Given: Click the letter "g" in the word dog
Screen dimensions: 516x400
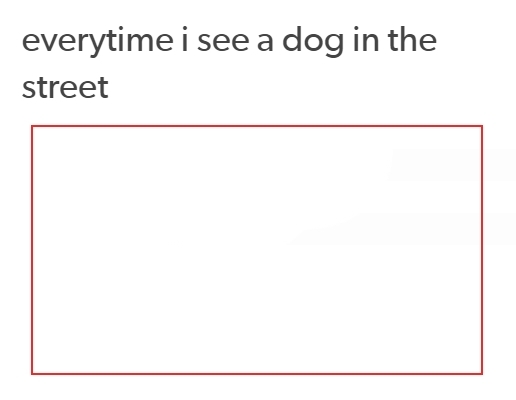Looking at the screenshot, I should (333, 45).
